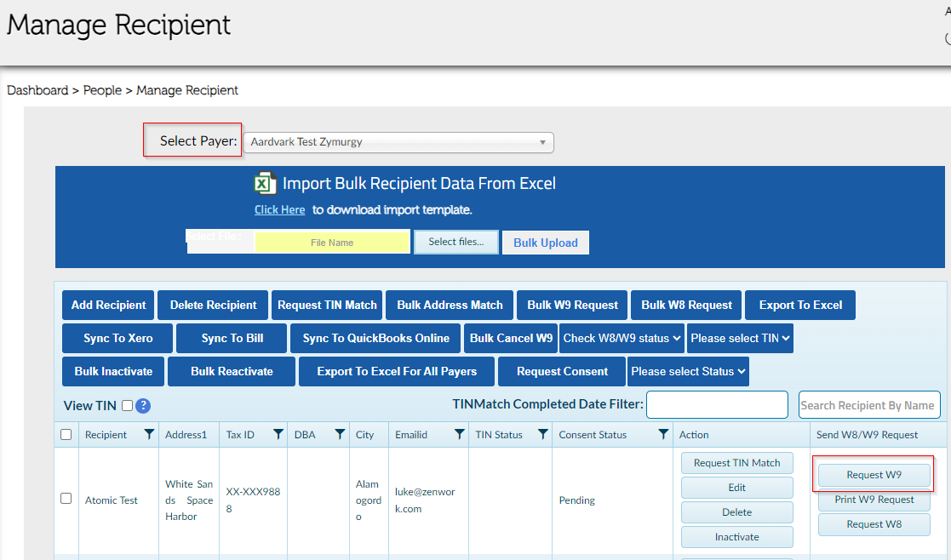Screen dimensions: 951x560
Task: Click the TIN Status filter icon
Action: [x=542, y=435]
